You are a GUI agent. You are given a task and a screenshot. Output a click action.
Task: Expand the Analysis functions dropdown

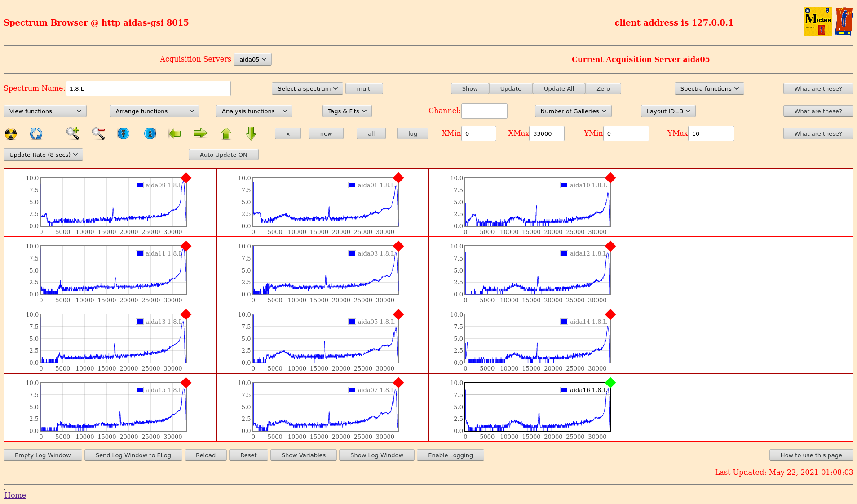[254, 111]
